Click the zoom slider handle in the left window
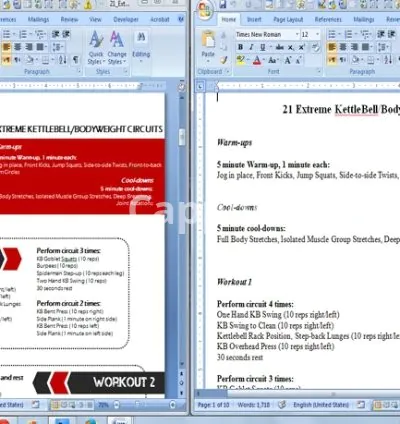This screenshot has width=400, height=424. [138, 405]
